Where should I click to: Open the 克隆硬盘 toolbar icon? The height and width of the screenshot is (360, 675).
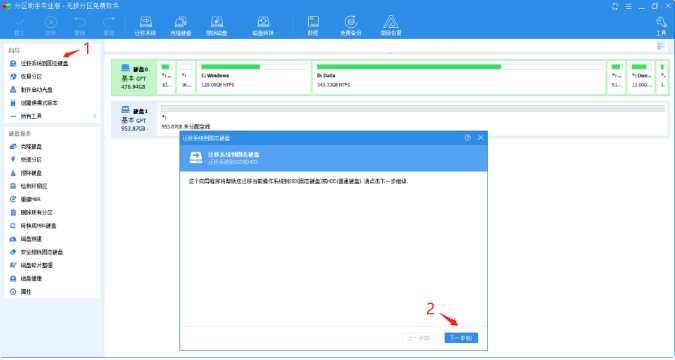[181, 26]
